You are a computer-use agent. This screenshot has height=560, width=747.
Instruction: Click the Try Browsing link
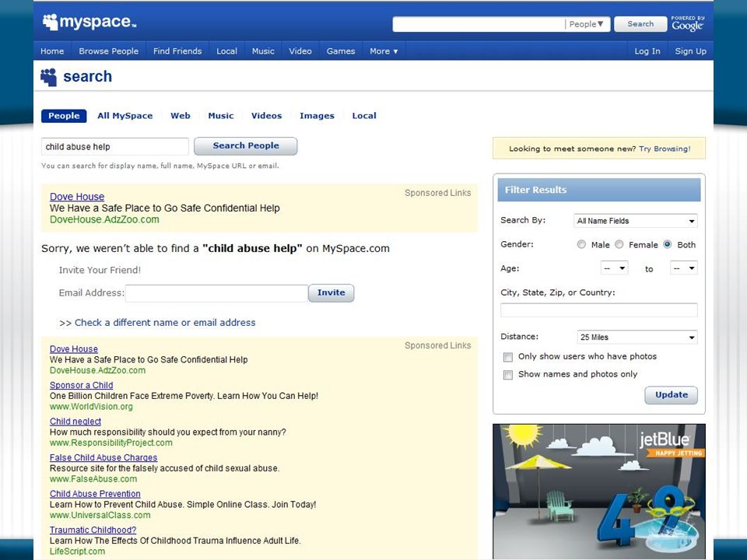click(x=665, y=149)
